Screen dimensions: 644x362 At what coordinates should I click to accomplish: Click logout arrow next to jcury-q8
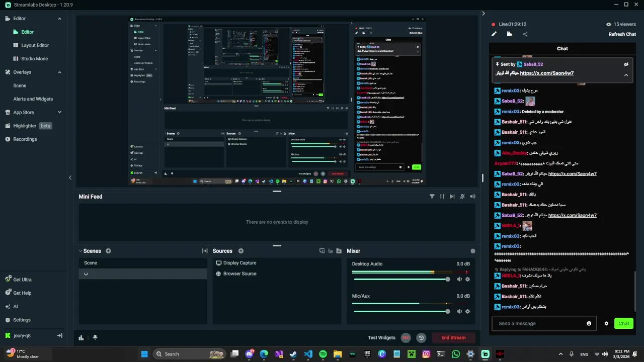click(59, 335)
